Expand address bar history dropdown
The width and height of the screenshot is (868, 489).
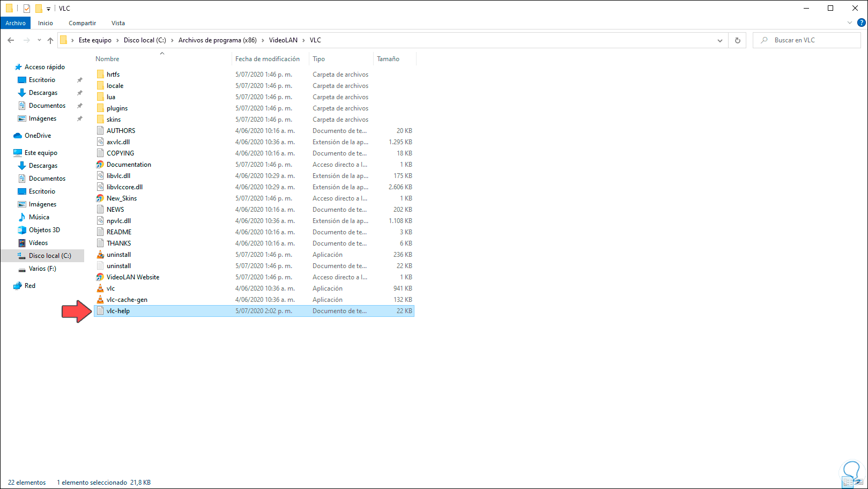(720, 40)
